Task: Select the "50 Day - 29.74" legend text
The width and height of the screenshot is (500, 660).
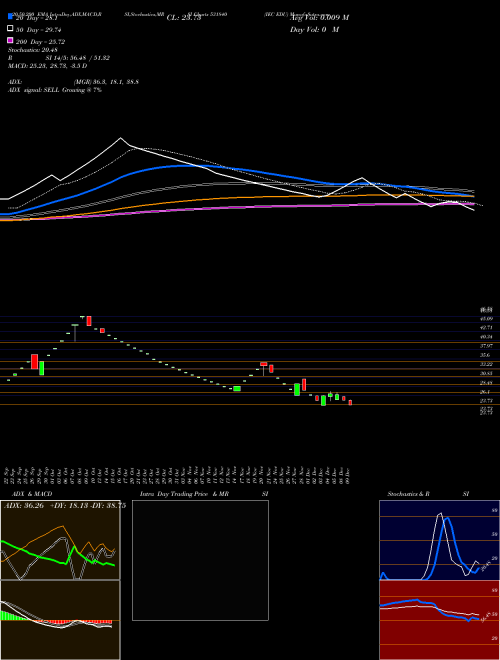Action: pyautogui.click(x=39, y=29)
